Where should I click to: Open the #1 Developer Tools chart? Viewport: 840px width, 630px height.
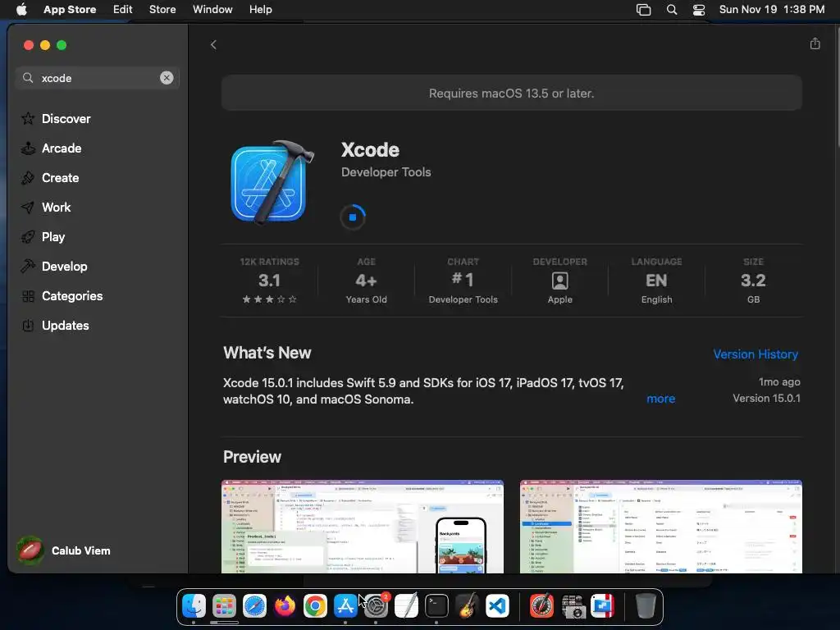tap(463, 281)
